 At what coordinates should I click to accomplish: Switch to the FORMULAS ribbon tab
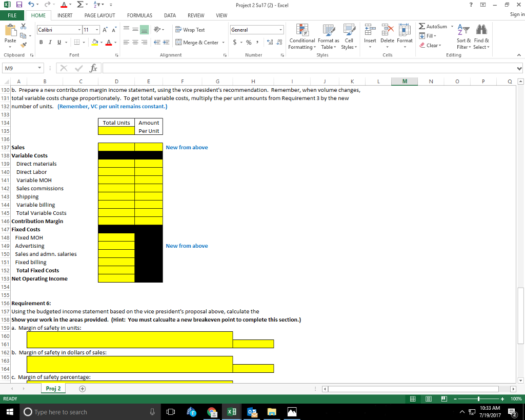coord(139,15)
